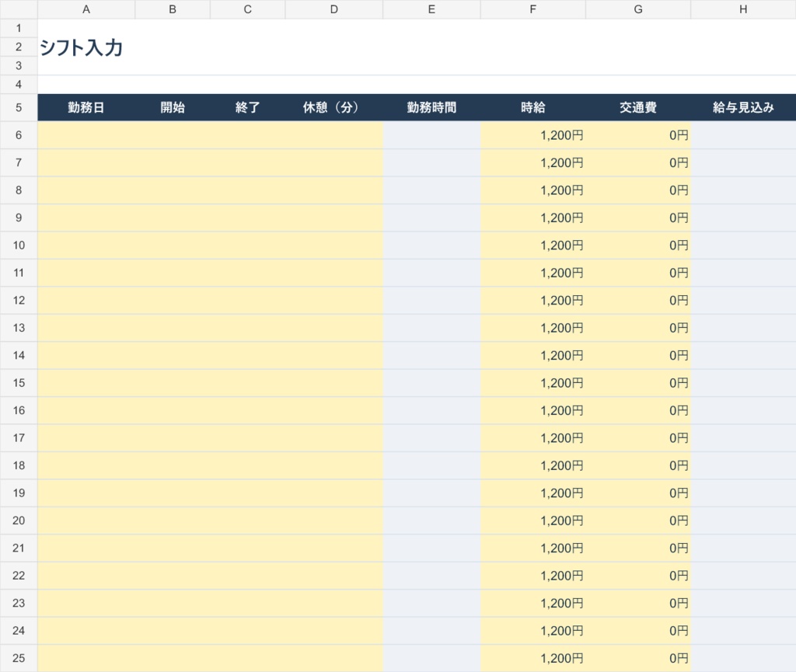Click the 勤務時間 cell in row 7
796x672 pixels.
pyautogui.click(x=431, y=163)
